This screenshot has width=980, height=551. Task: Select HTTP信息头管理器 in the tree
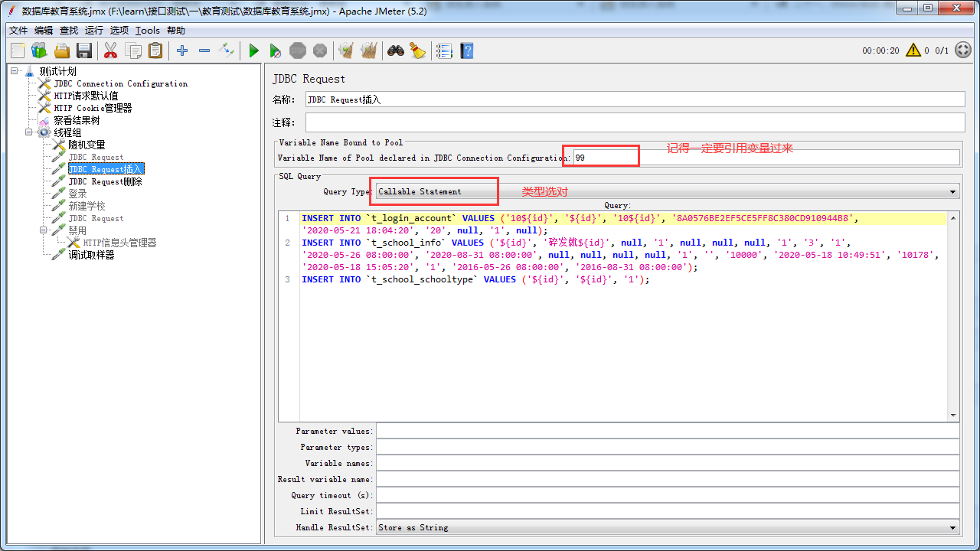pos(119,243)
